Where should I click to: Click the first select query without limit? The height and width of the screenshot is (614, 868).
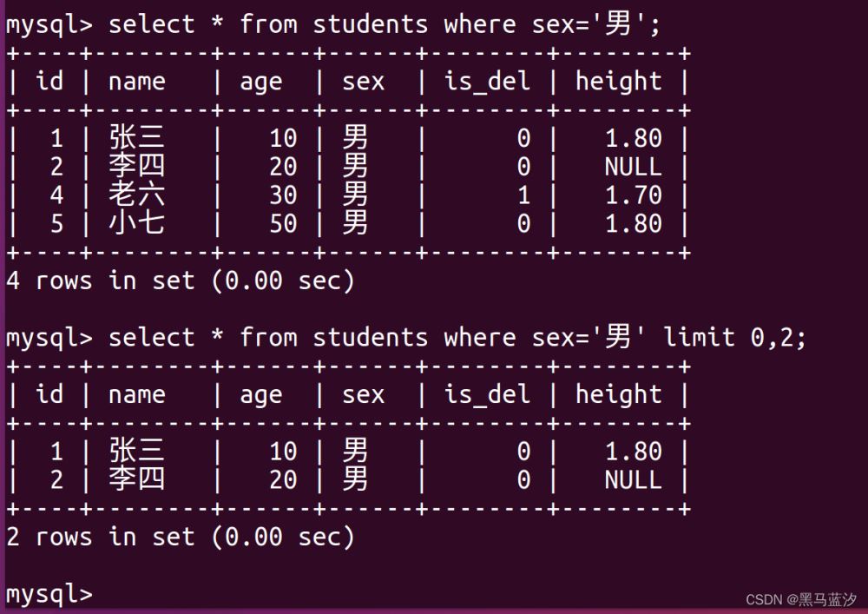point(333,23)
